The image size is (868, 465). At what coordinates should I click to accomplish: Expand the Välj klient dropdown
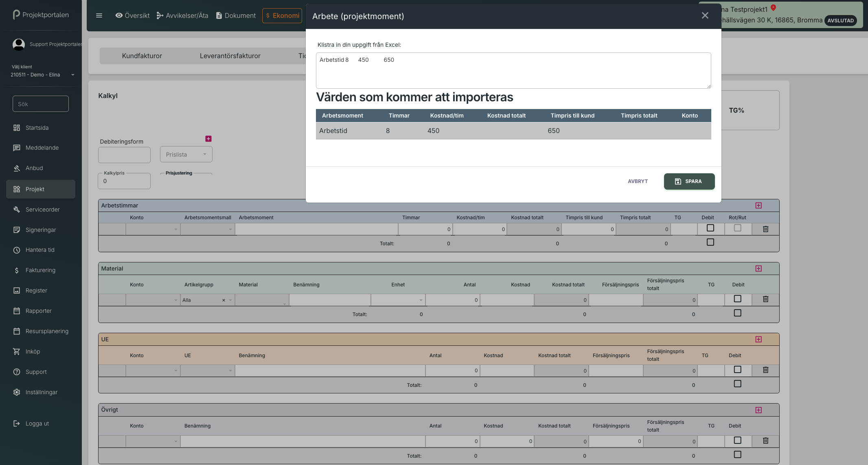(72, 75)
